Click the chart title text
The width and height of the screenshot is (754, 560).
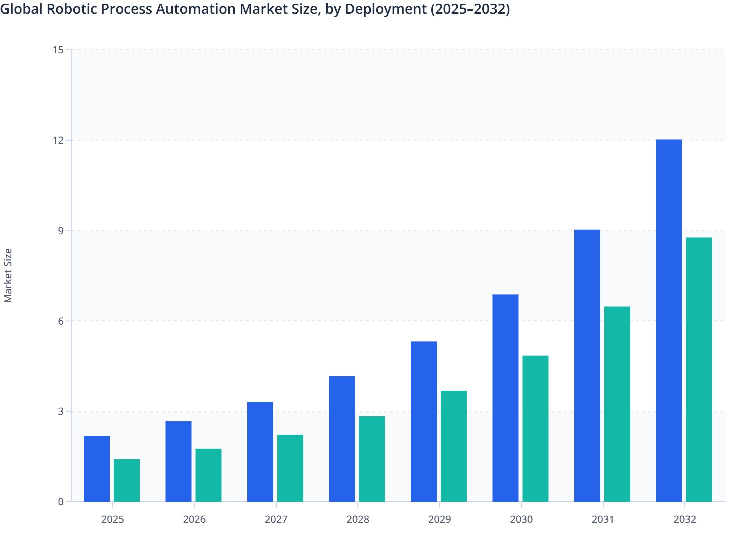[256, 9]
